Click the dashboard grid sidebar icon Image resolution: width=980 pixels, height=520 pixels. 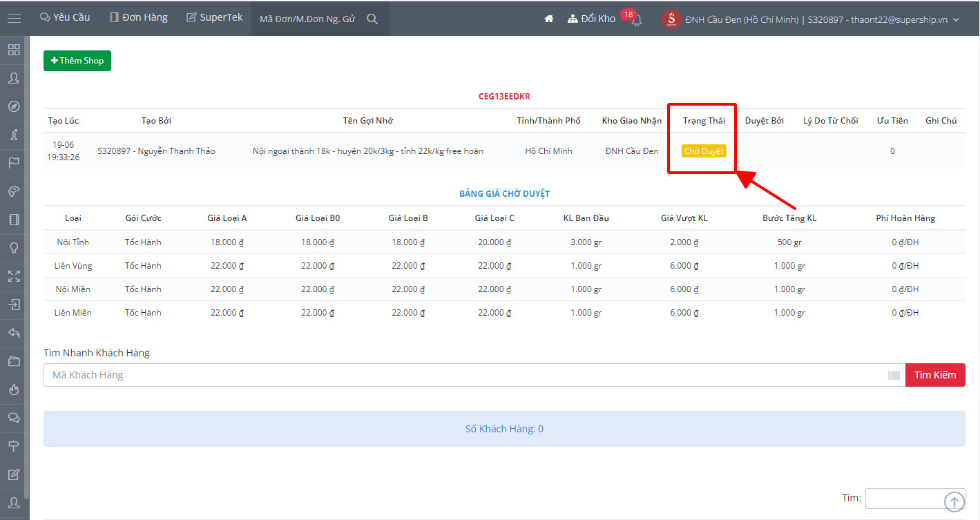point(14,50)
